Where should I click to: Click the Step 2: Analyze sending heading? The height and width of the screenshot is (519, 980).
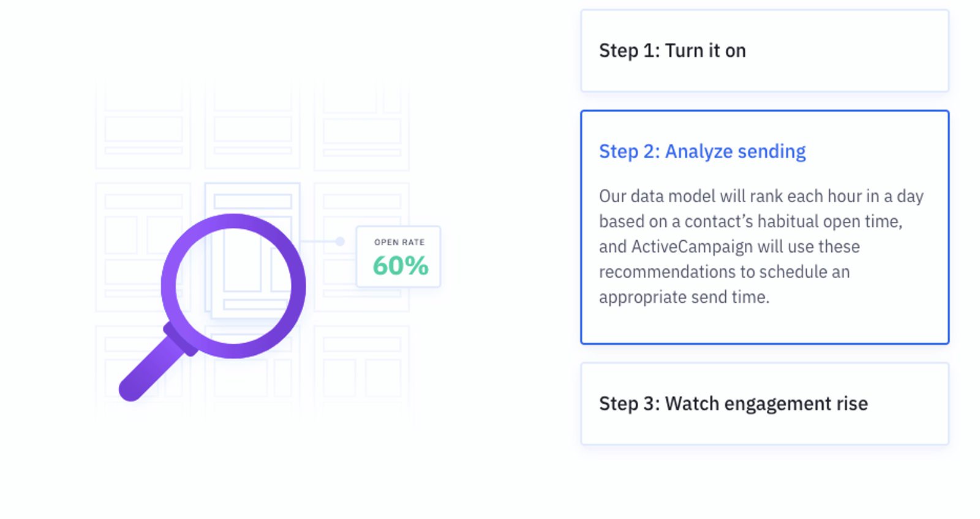pos(702,151)
